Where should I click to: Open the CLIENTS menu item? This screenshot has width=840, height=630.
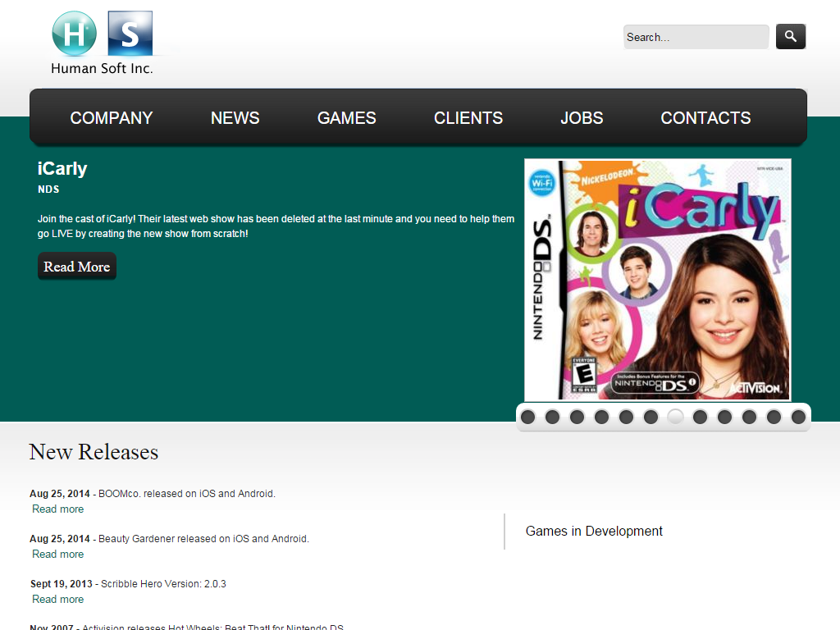(x=468, y=118)
